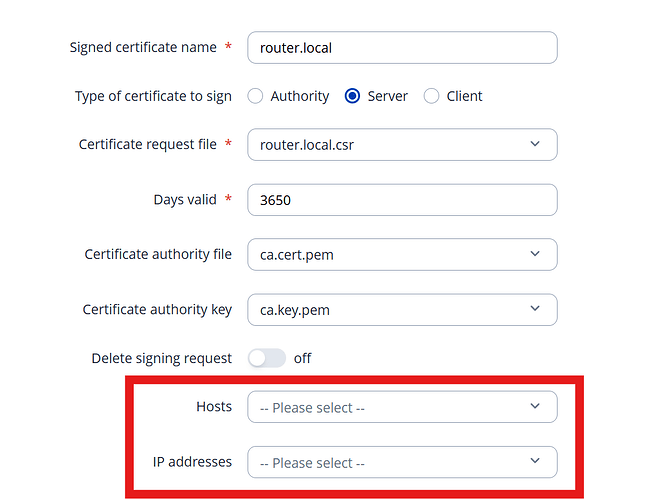Click the Server label text
Image resolution: width=653 pixels, height=500 pixels.
pyautogui.click(x=388, y=96)
